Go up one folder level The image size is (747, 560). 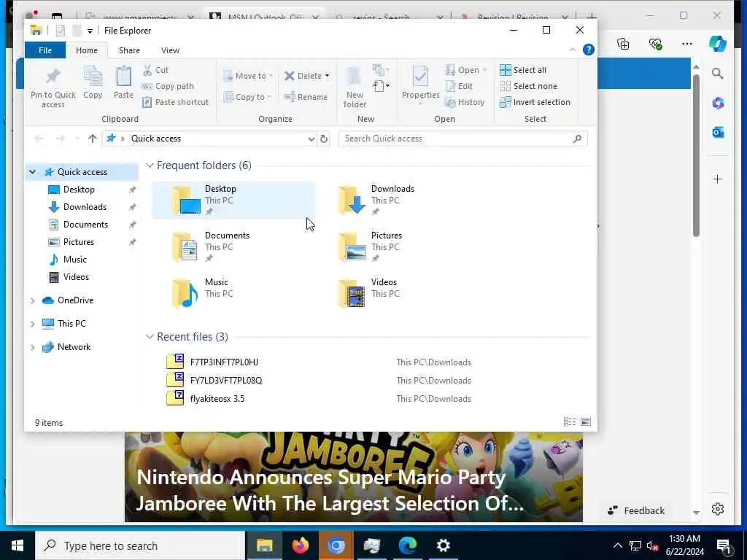[x=93, y=139]
